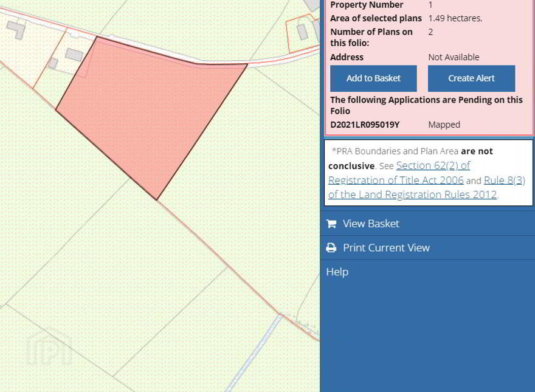Image resolution: width=535 pixels, height=392 pixels.
Task: Click the Add to Basket button
Action: click(373, 78)
